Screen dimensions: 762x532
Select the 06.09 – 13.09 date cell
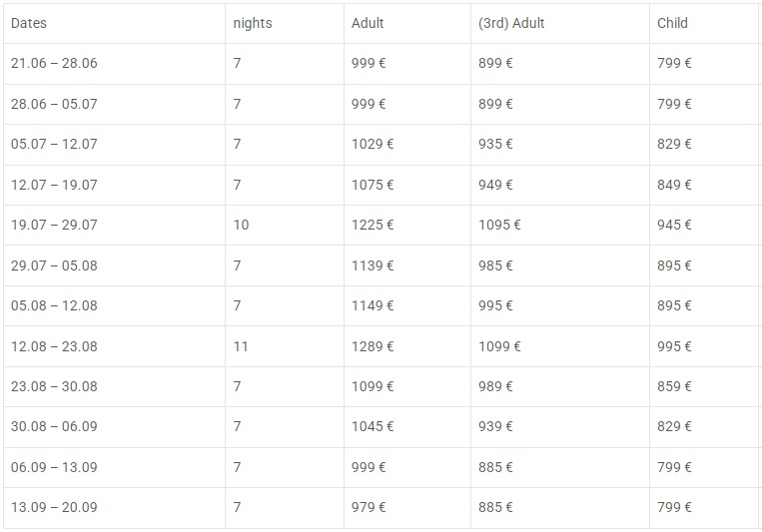(x=54, y=467)
